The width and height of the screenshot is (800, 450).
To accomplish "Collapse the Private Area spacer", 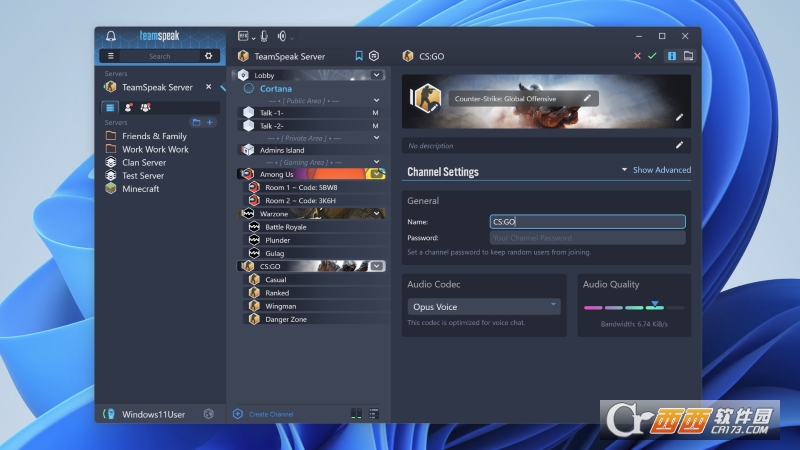I will (377, 138).
